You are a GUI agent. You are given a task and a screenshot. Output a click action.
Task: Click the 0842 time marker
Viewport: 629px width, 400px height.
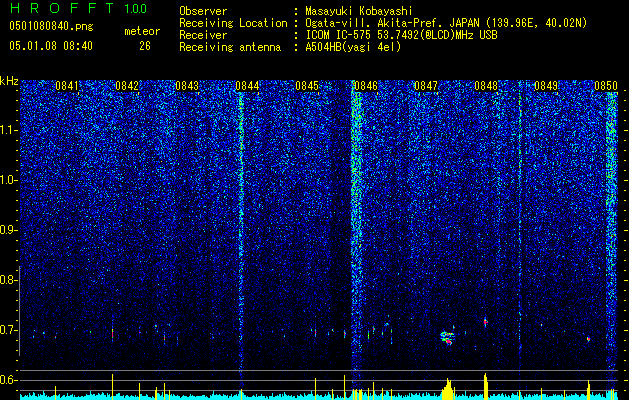coord(127,86)
